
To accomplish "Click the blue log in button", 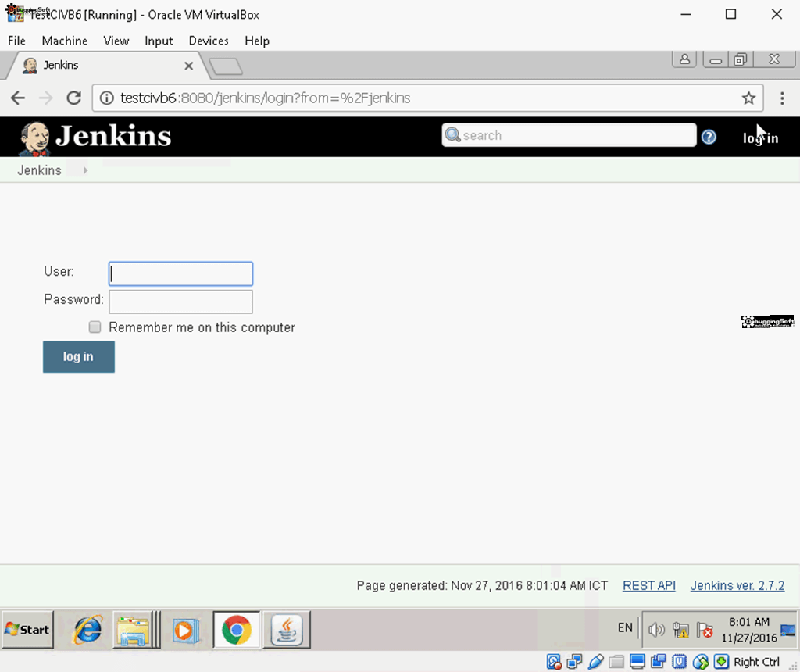I will [x=79, y=356].
